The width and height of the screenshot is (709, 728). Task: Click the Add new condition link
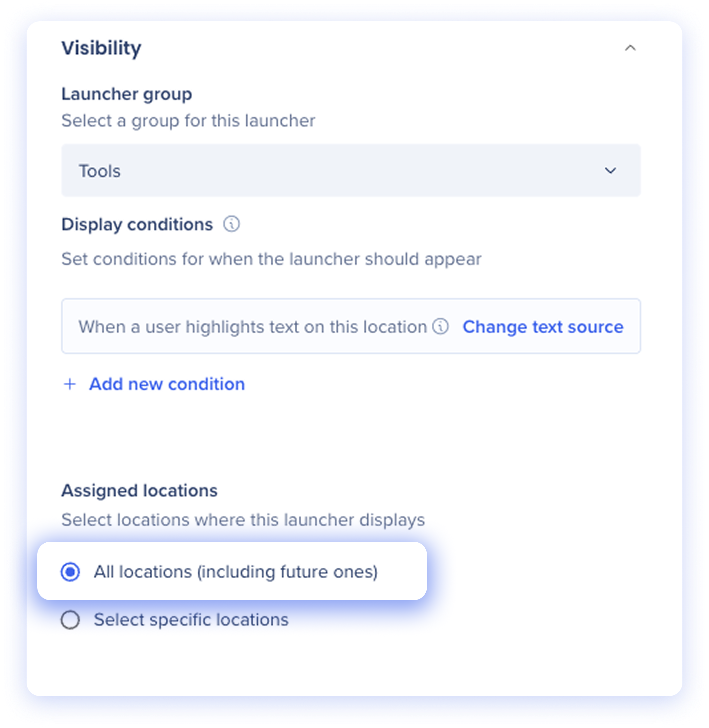point(167,384)
